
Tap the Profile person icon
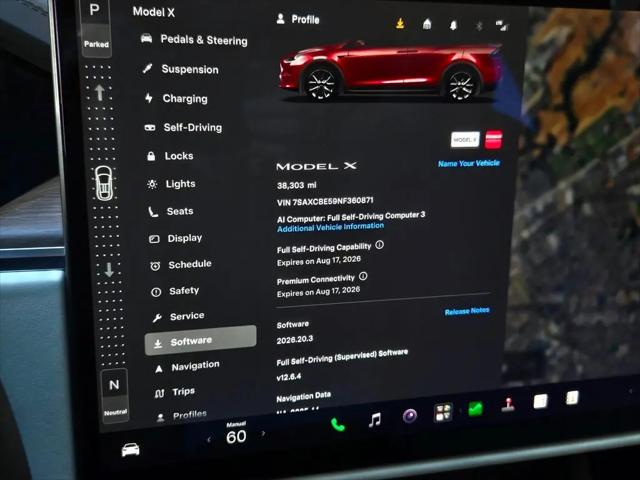coord(280,18)
